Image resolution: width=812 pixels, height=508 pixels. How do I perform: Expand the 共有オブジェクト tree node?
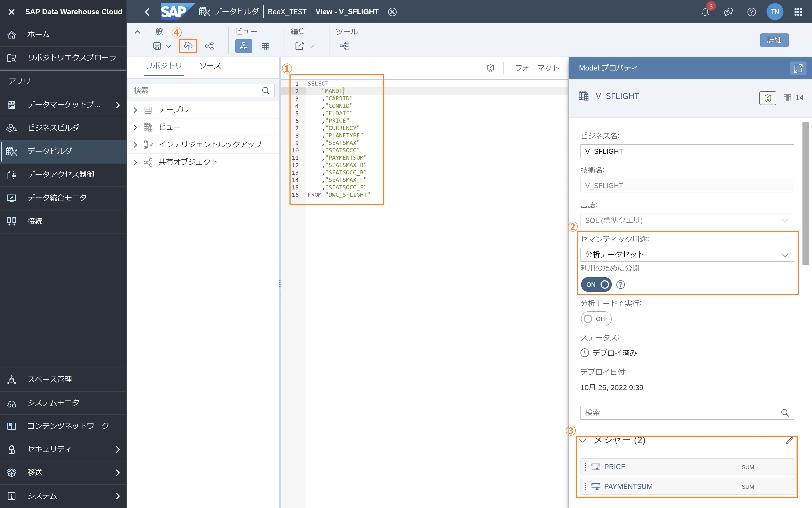[135, 162]
